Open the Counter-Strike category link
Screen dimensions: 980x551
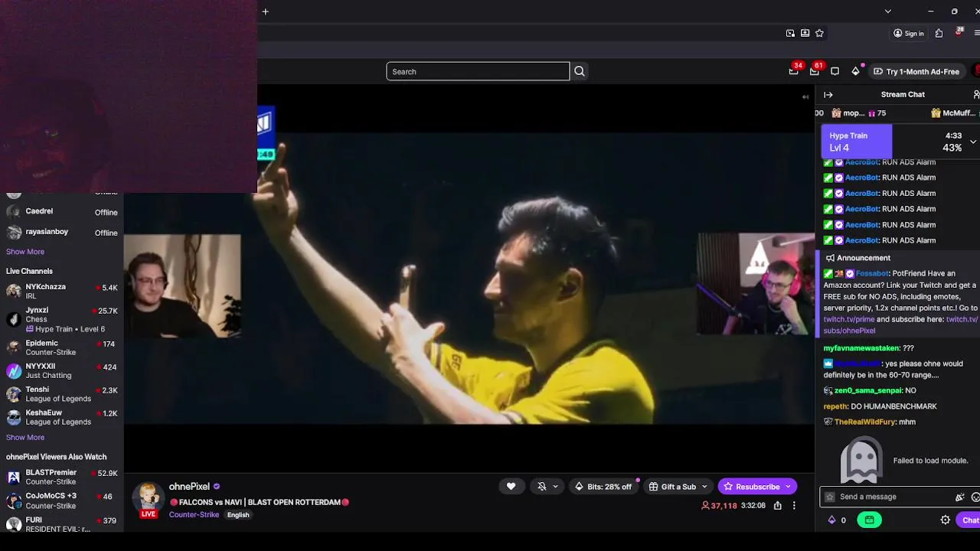(x=194, y=515)
